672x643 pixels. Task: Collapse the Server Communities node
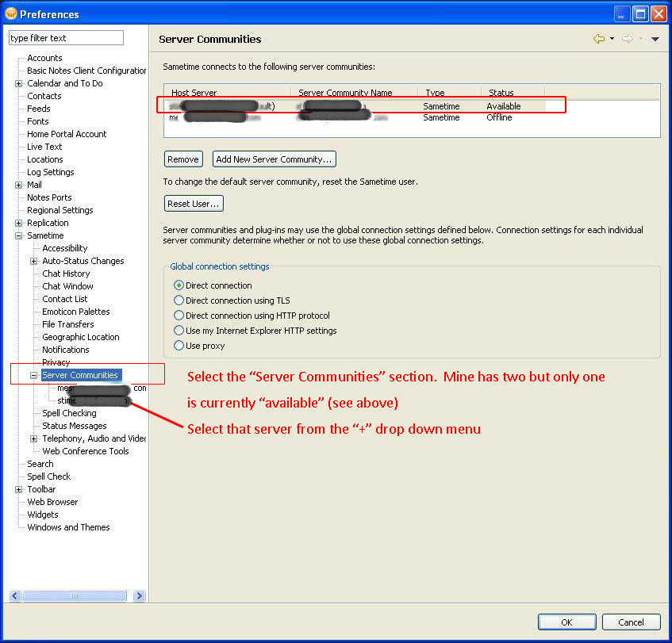(x=34, y=375)
